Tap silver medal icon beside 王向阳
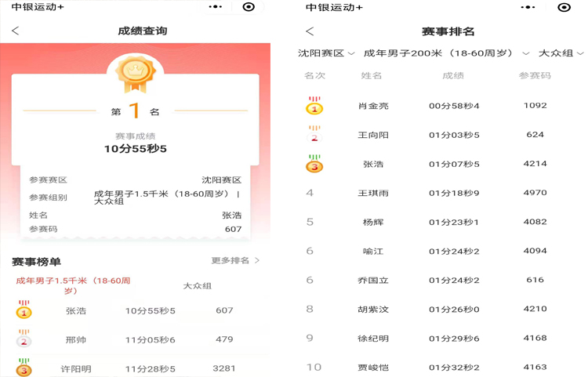588x377 pixels. click(314, 135)
